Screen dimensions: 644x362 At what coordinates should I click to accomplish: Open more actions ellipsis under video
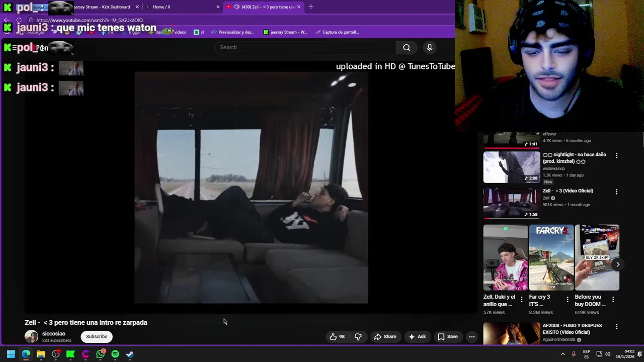(x=472, y=337)
